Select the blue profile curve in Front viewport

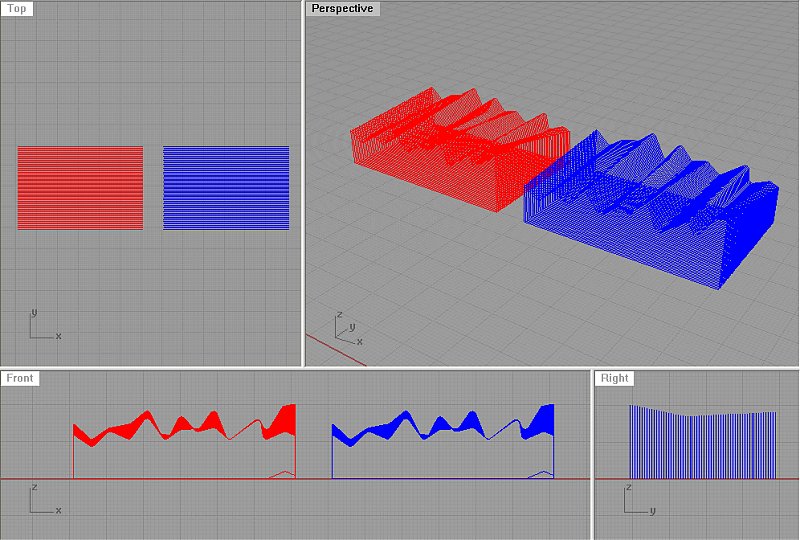(x=443, y=441)
